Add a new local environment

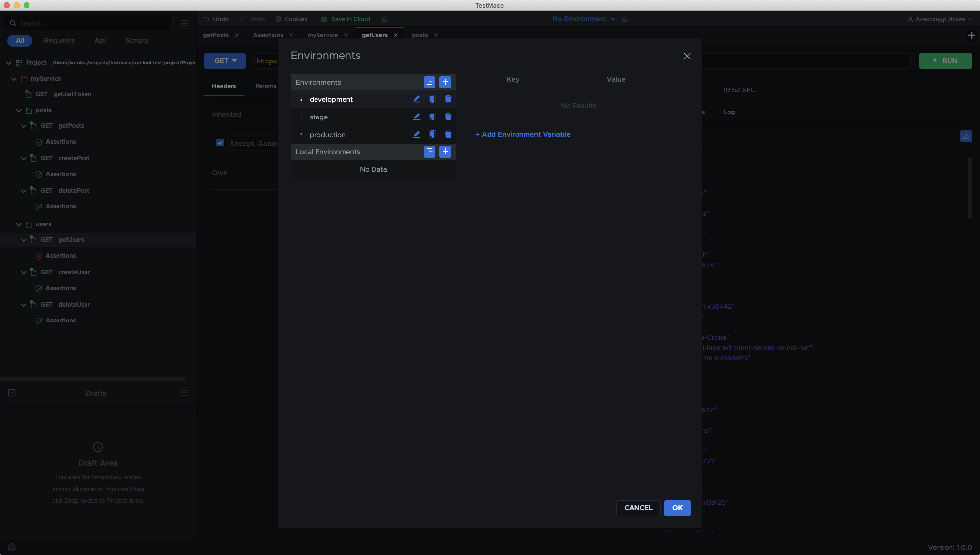445,152
